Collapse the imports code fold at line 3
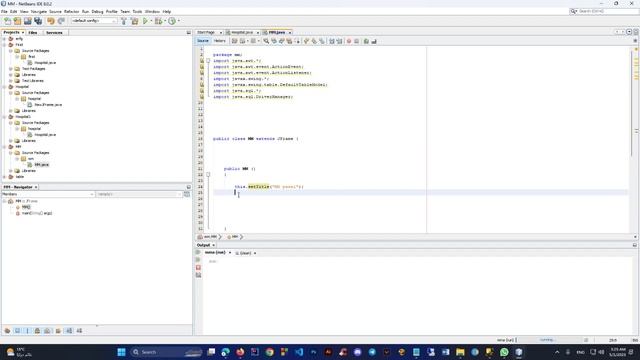This screenshot has height=360, width=640. [x=208, y=60]
